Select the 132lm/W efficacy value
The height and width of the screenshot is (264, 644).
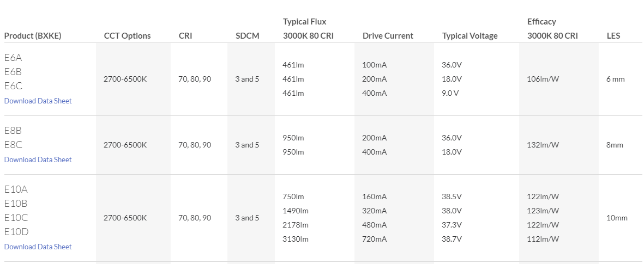point(543,145)
